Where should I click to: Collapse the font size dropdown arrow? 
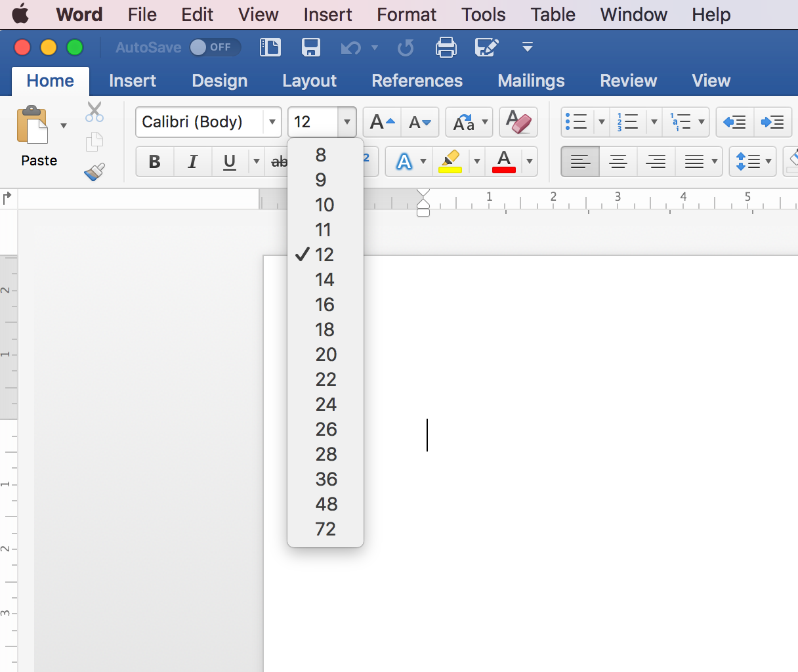point(347,122)
